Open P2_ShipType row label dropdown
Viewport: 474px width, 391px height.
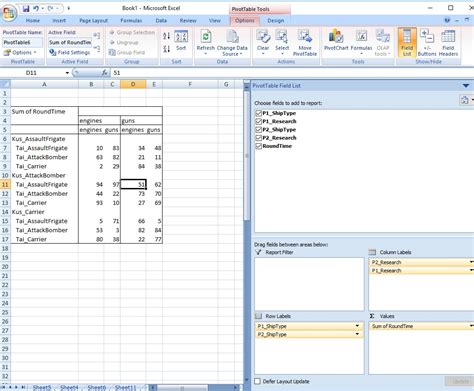357,334
